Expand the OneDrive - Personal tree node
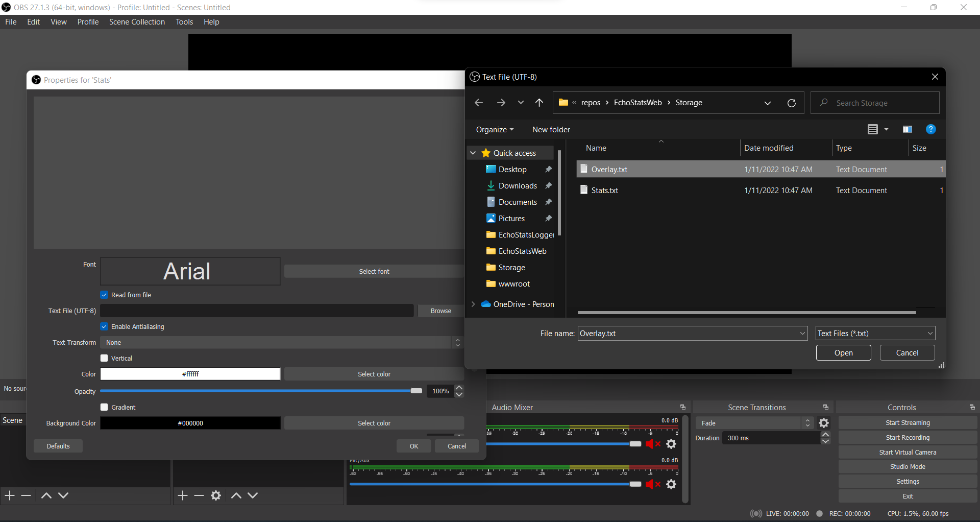The width and height of the screenshot is (980, 522). [x=473, y=304]
